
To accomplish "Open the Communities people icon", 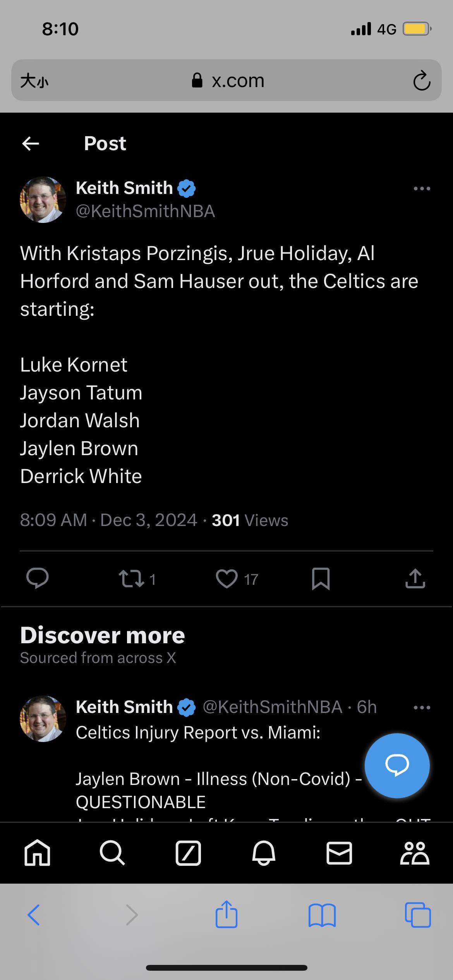I will pyautogui.click(x=415, y=853).
